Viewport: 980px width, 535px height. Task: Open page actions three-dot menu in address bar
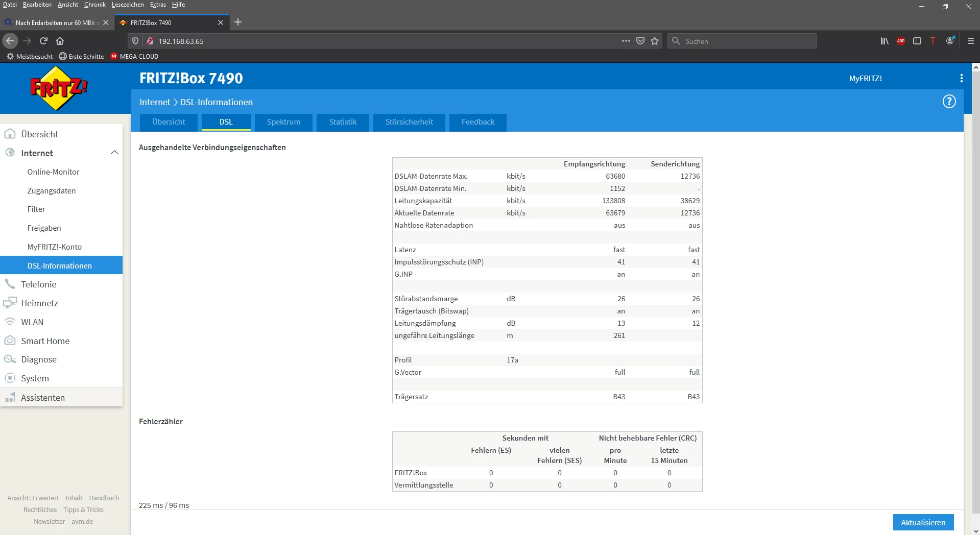626,41
